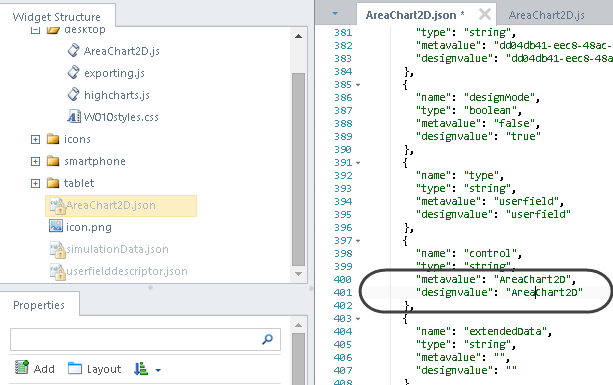Screen dimensions: 613x385
Task: Click the AreaChart2D.js script file icon
Action: [x=73, y=51]
